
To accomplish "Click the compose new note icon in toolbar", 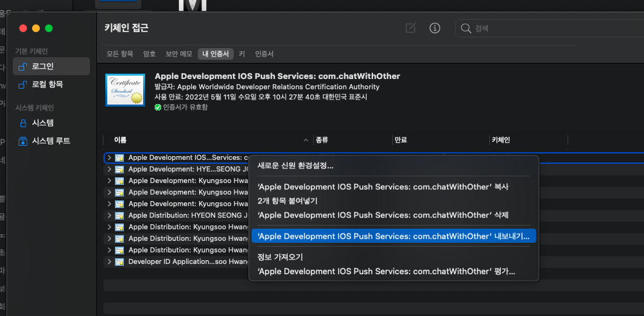I will click(411, 28).
